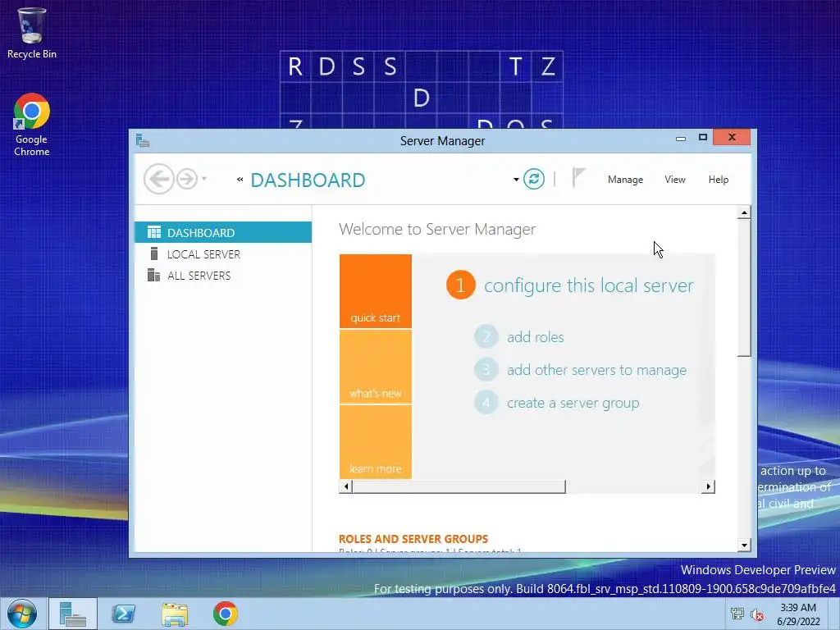The image size is (840, 630).
Task: Open the Notifications flag
Action: (578, 177)
